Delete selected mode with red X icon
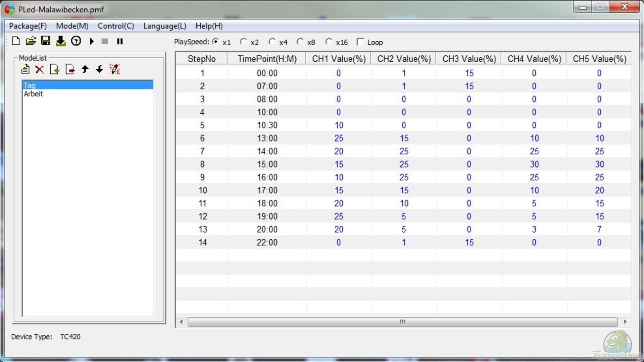Screen dimensions: 644x362 coord(40,69)
